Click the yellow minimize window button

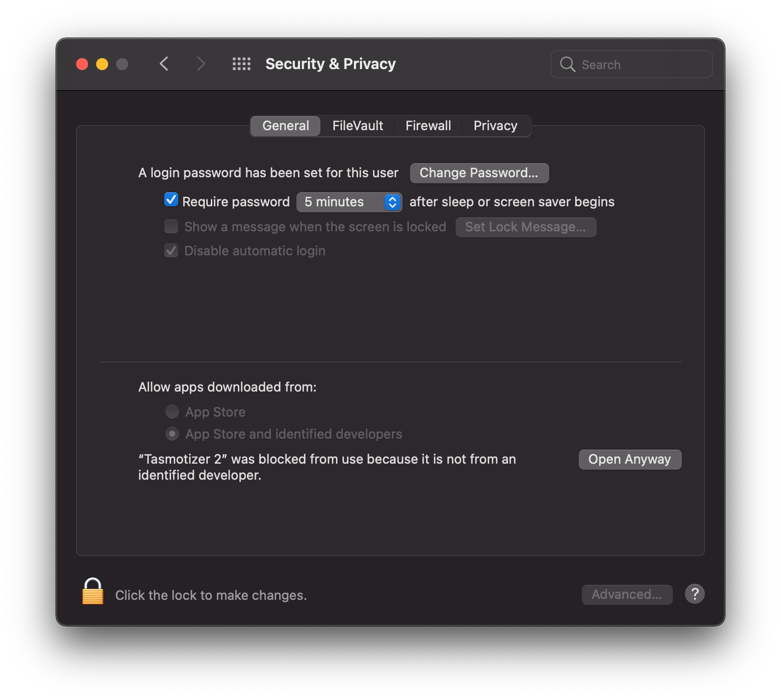102,64
